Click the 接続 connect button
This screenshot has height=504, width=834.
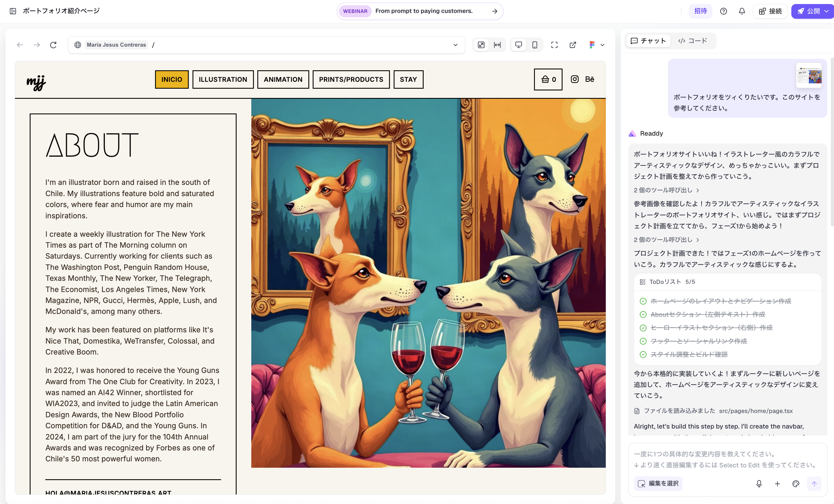pyautogui.click(x=770, y=11)
